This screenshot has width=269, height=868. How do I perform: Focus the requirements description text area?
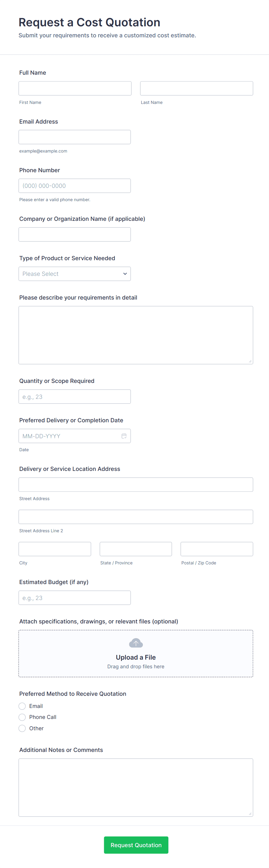(136, 335)
